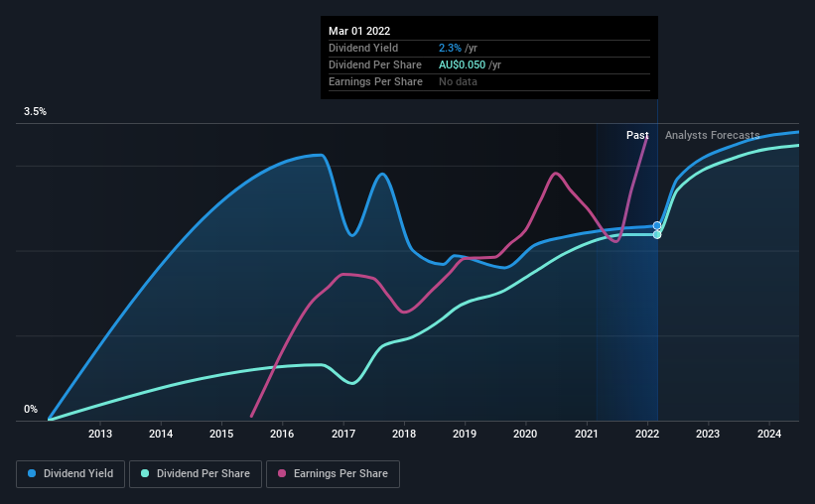
Task: Click the blue Dividend Yield legend dot
Action: click(32, 473)
